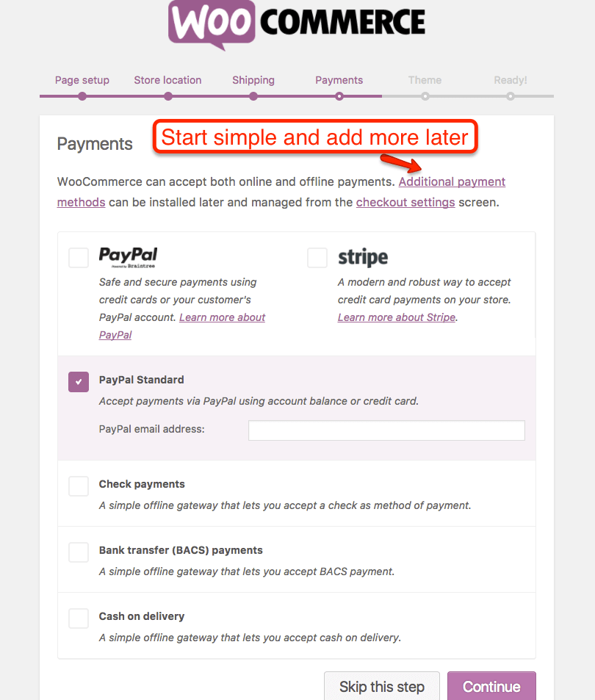Click the Ready! step progress dot
Screen dimensions: 595x700
(x=511, y=96)
